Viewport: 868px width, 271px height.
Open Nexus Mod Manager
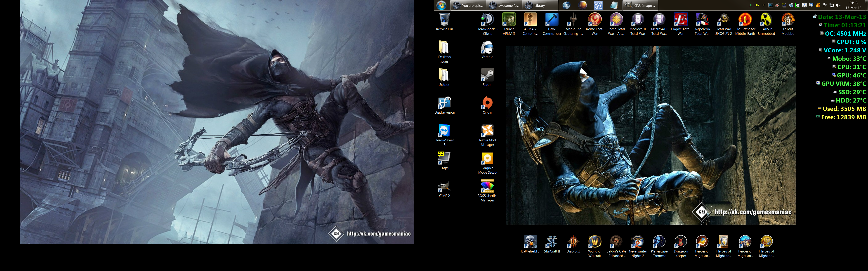point(487,135)
